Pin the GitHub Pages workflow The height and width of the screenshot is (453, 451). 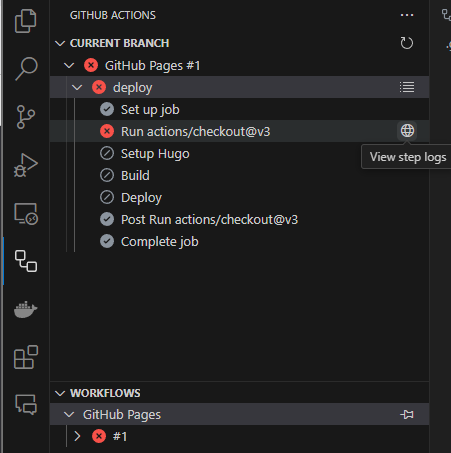click(407, 414)
